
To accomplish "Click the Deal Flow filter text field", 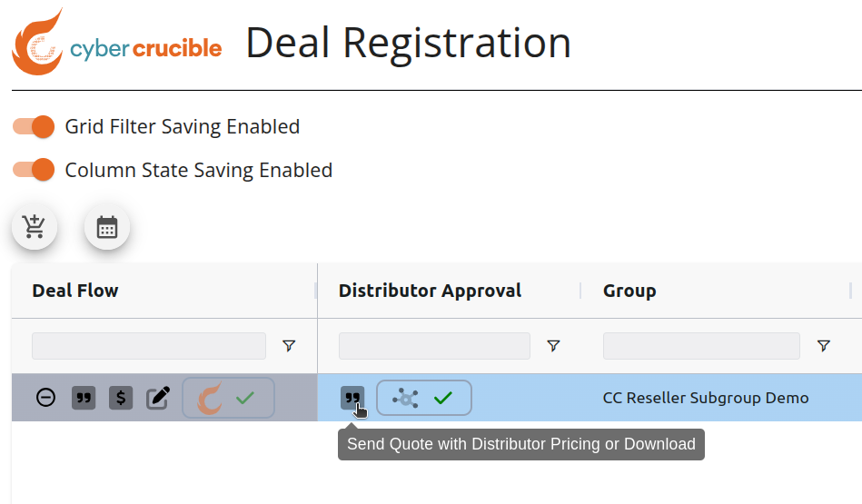I will pos(149,346).
